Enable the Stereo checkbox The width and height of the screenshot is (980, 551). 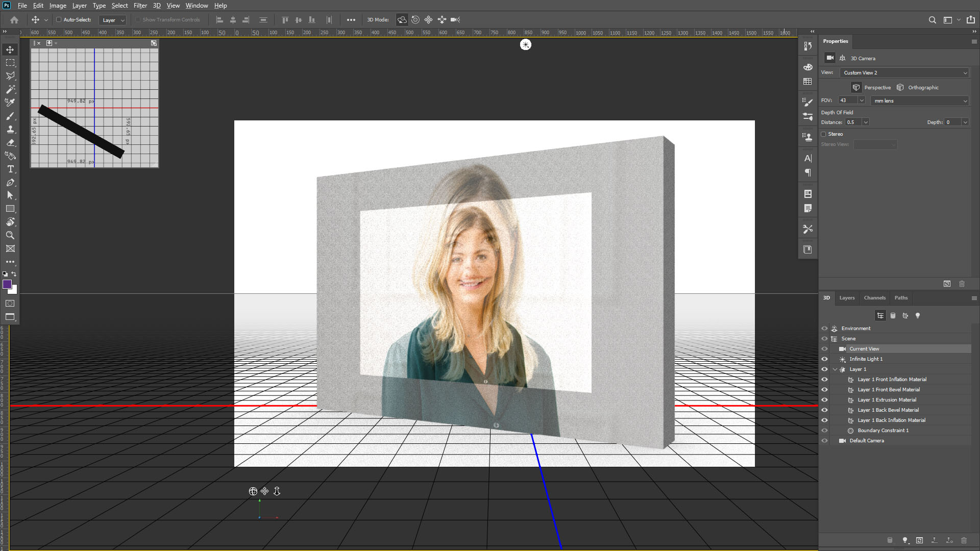coord(823,134)
